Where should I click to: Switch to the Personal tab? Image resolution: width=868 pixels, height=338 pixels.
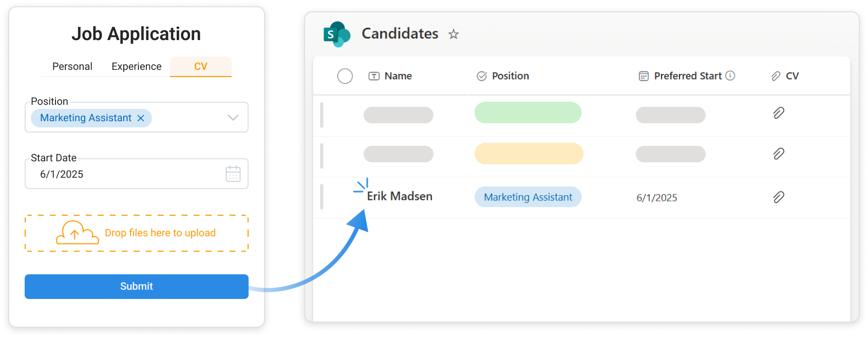click(72, 66)
